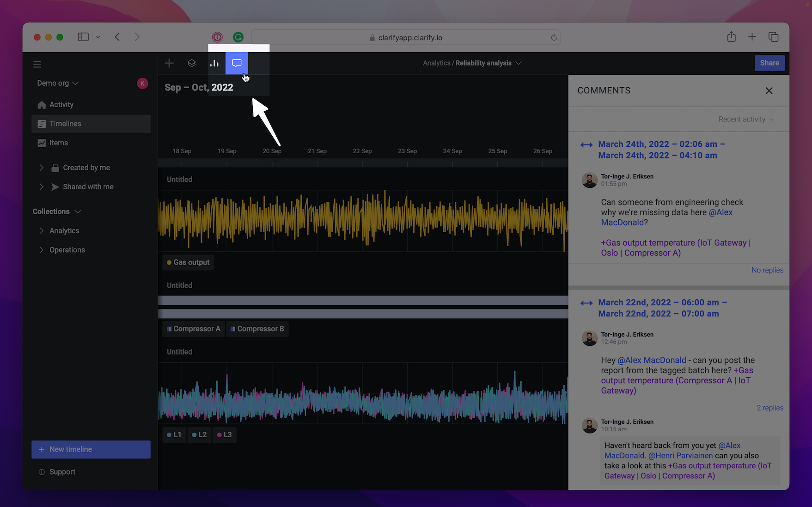Open the statistics bar chart icon
This screenshot has height=507, width=812.
[214, 63]
